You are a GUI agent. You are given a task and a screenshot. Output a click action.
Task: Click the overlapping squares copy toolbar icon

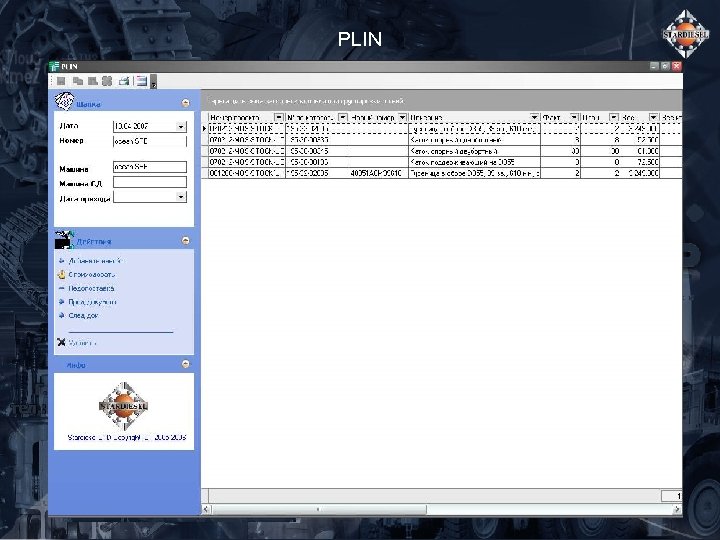pyautogui.click(x=78, y=81)
